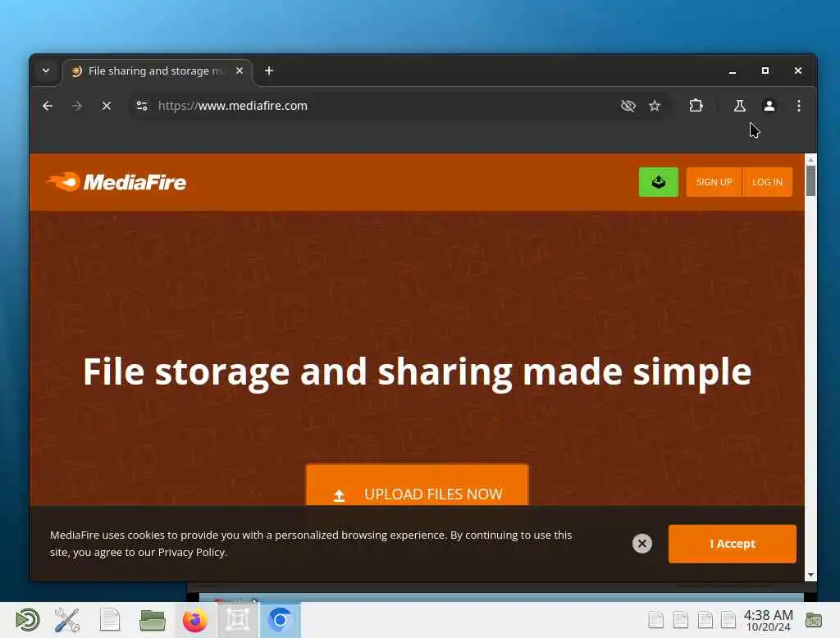Open the tools settings taskbar icon
This screenshot has height=638, width=840.
(x=67, y=620)
